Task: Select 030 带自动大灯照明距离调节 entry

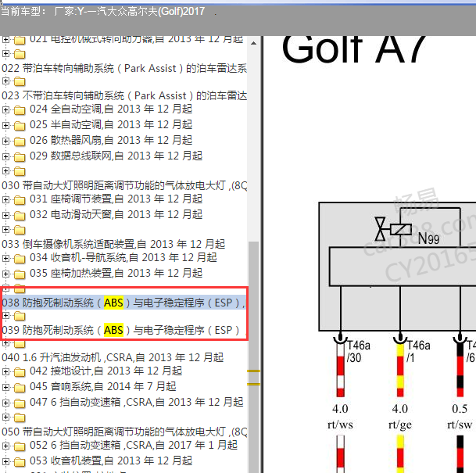Action: click(x=124, y=185)
